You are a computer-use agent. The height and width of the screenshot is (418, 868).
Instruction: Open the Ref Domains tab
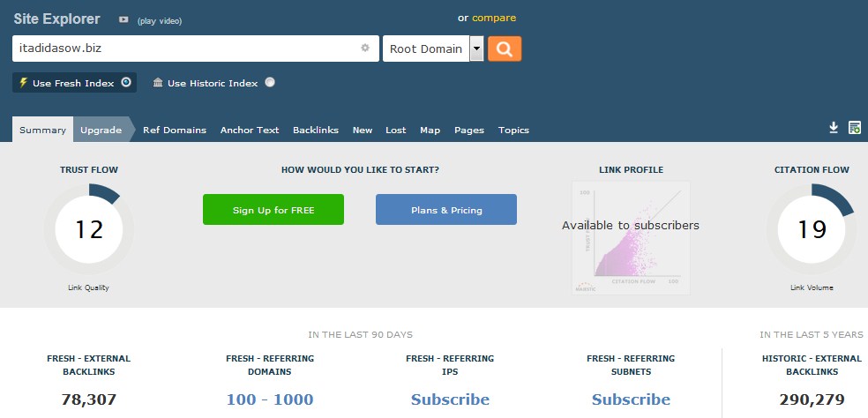[175, 131]
